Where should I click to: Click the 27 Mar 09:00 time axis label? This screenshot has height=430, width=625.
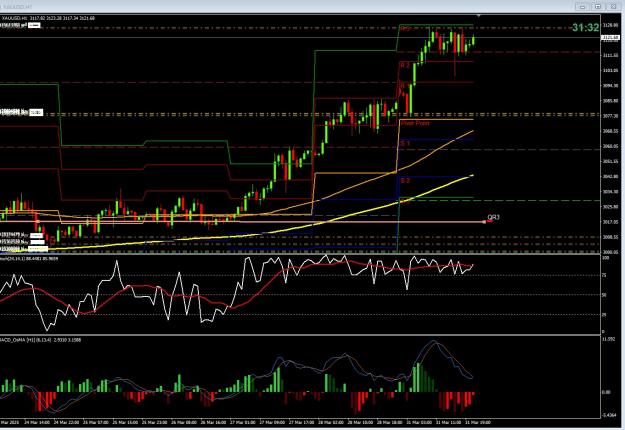point(272,422)
